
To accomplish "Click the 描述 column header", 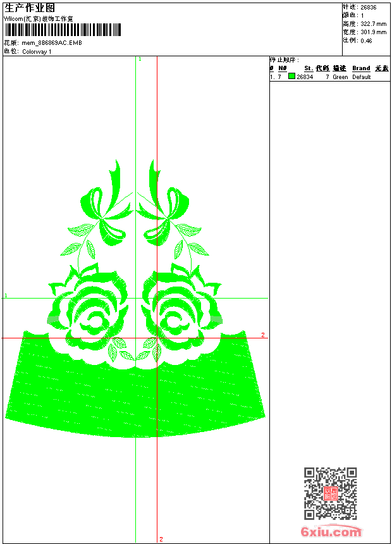I will point(340,68).
